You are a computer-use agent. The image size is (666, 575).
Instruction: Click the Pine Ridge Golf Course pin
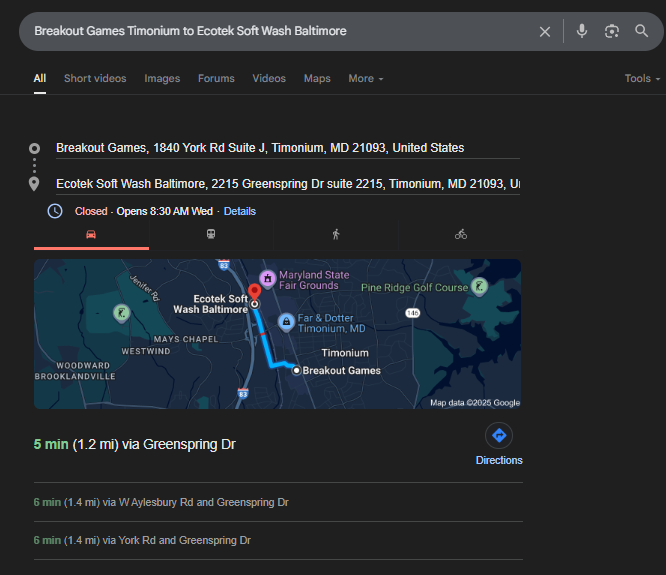479,287
